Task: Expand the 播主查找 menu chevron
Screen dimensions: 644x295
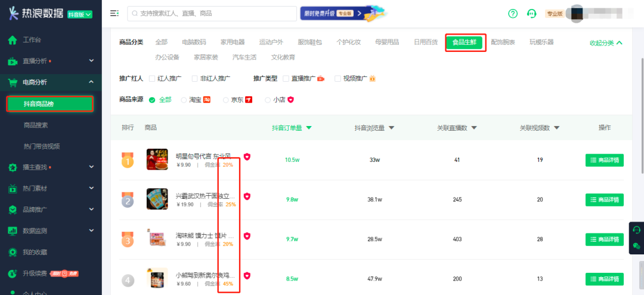Action: (91, 167)
